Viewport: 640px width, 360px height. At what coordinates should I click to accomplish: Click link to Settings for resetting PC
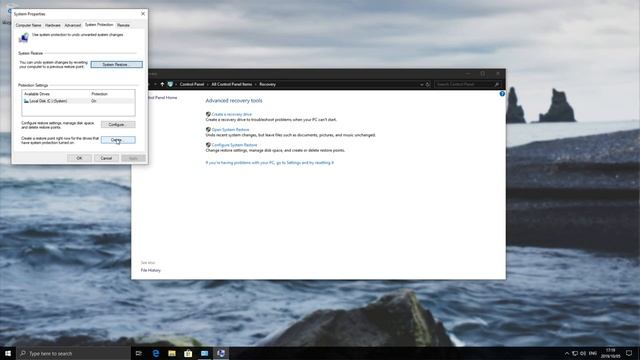[x=269, y=162]
